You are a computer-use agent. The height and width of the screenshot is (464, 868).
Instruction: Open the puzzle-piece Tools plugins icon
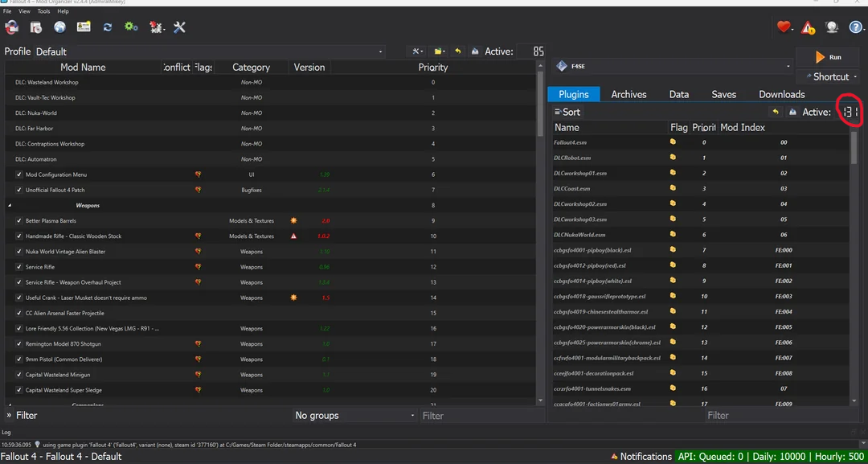156,27
